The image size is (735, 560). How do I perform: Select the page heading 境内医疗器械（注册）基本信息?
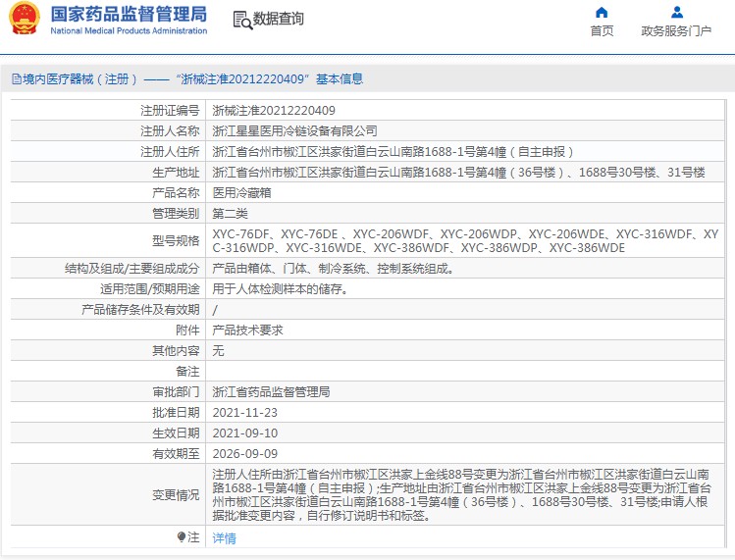(187, 79)
